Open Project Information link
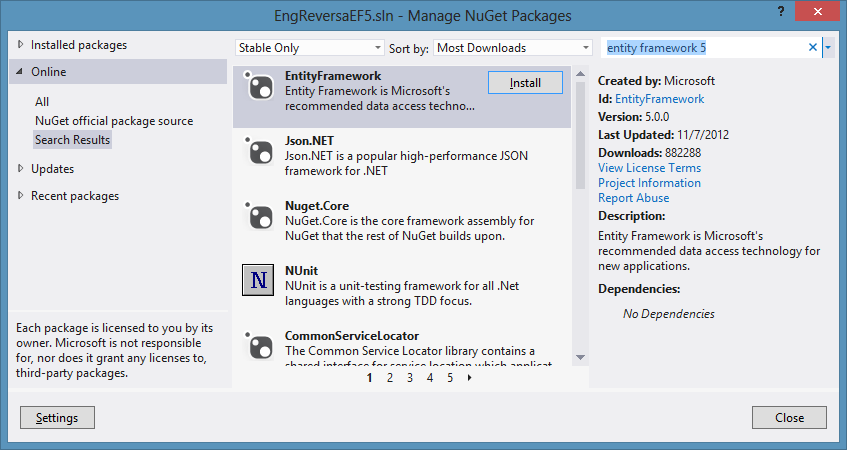 [x=649, y=183]
